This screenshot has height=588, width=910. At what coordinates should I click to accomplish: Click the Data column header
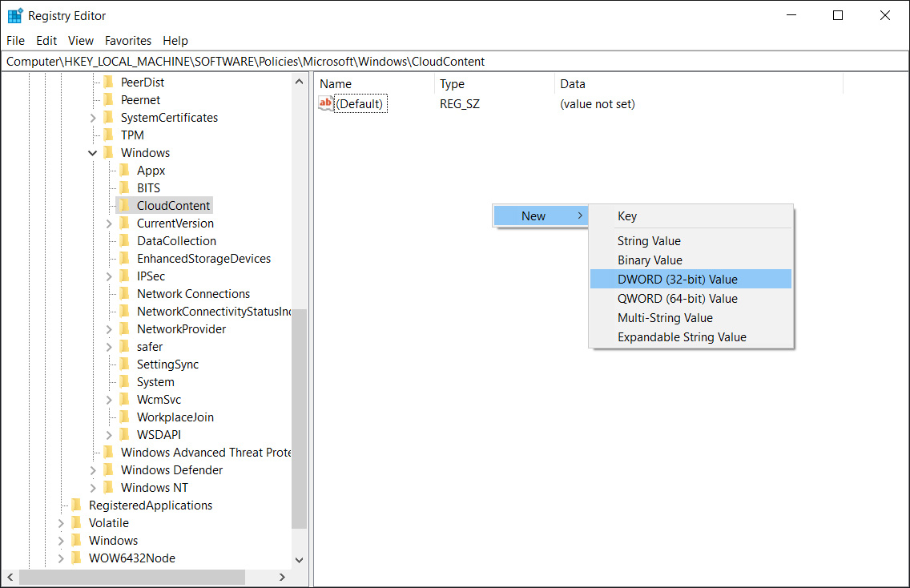(x=699, y=83)
